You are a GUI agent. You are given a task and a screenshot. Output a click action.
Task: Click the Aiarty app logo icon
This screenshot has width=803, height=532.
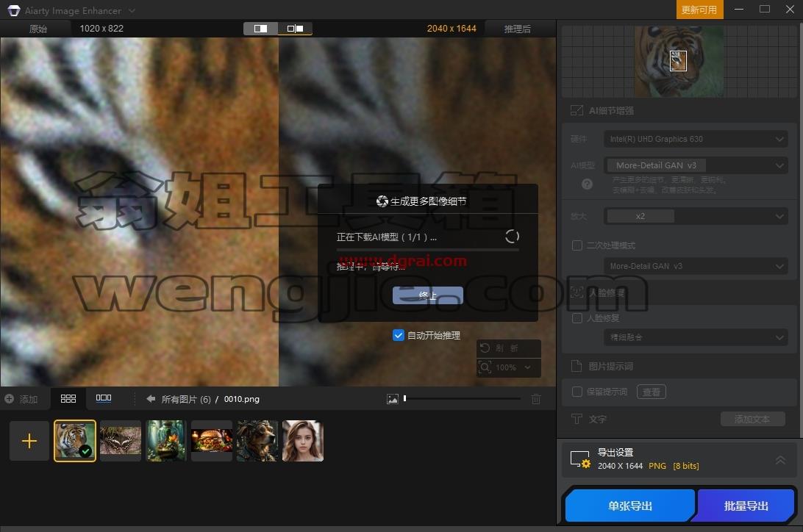point(14,10)
